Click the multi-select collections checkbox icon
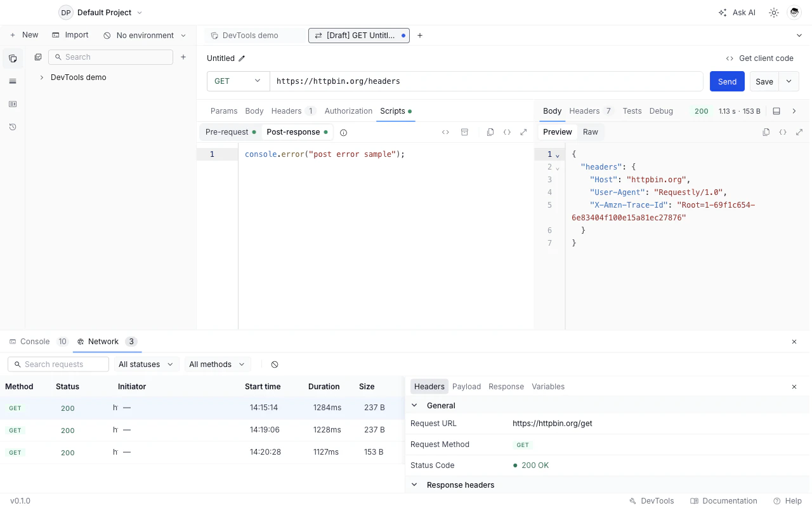Screen dimensions: 812x508 (38, 57)
